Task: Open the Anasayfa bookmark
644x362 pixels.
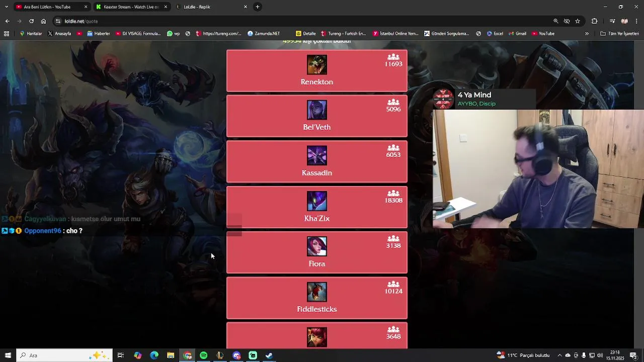Action: pos(60,34)
